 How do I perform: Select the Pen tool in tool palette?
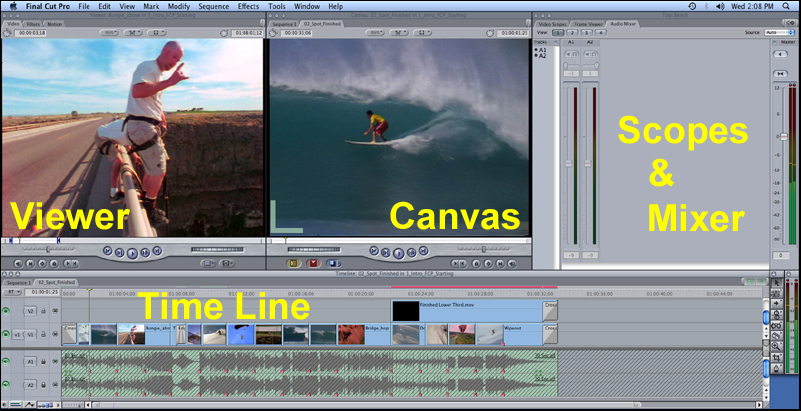click(777, 368)
